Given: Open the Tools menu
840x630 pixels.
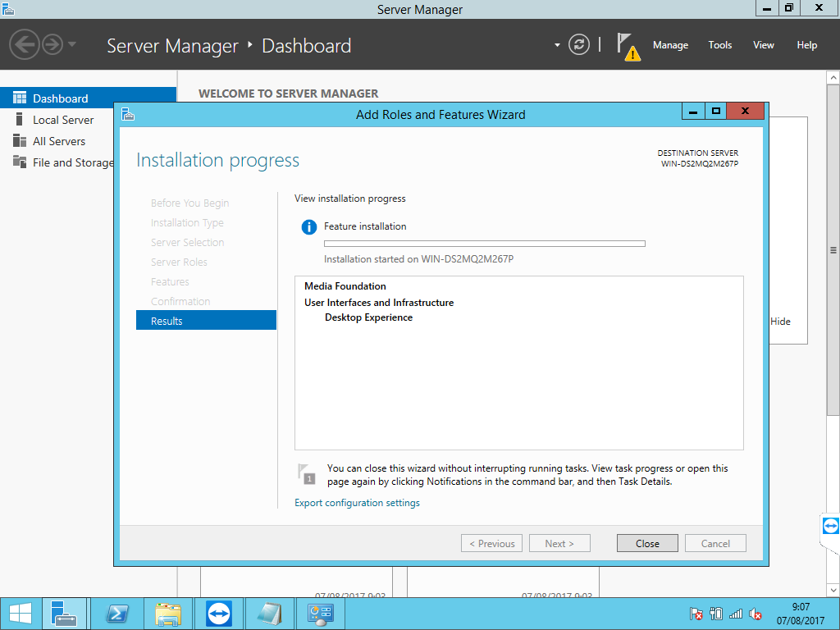Looking at the screenshot, I should click(720, 45).
